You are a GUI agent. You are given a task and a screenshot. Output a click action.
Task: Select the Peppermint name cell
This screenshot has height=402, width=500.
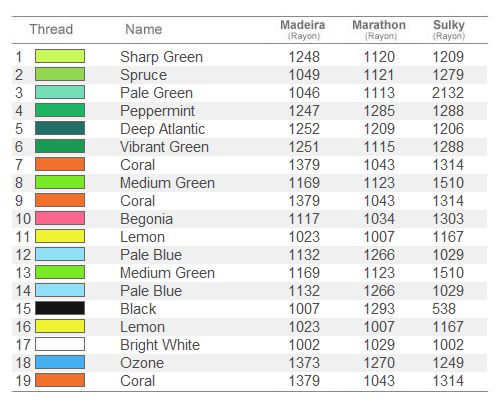[x=157, y=111]
